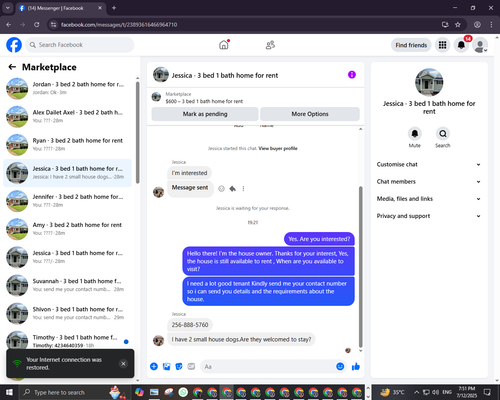Screen dimensions: 500x400
Task: Open the $600 3 bed 1 bath listing
Action: click(x=204, y=101)
